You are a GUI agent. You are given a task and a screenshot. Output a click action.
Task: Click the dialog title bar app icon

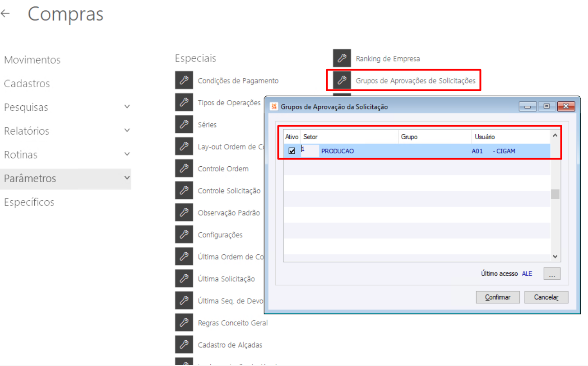[273, 107]
